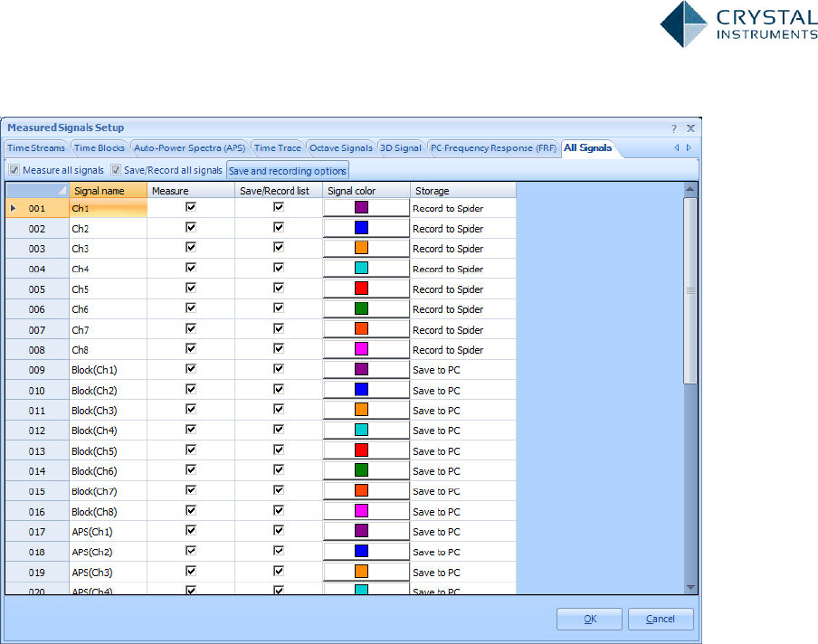The width and height of the screenshot is (818, 644).
Task: Toggle Save/Record all signals checkbox
Action: (x=116, y=170)
